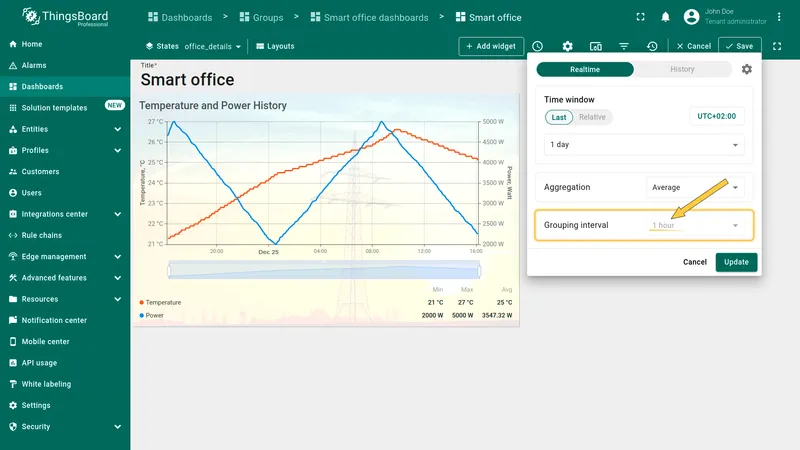
Task: Toggle Power series in legend
Action: [152, 315]
